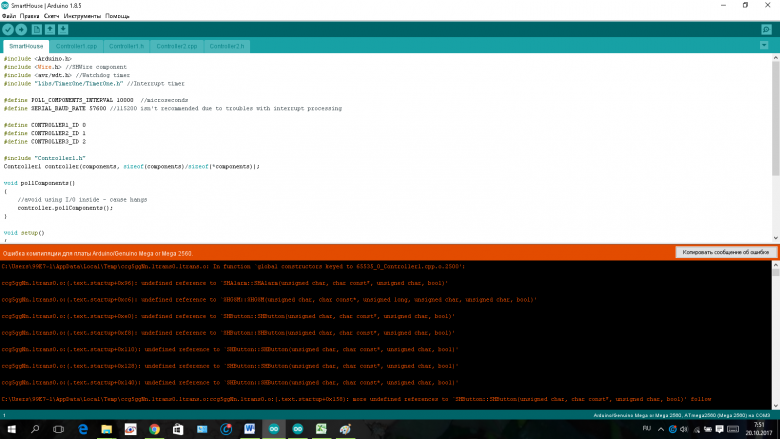Image resolution: width=780 pixels, height=439 pixels.
Task: Switch to the Controller2.h tab
Action: tap(227, 46)
